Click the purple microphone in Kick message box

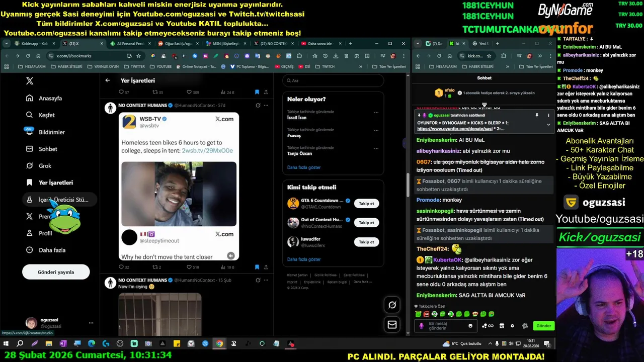[x=422, y=326]
